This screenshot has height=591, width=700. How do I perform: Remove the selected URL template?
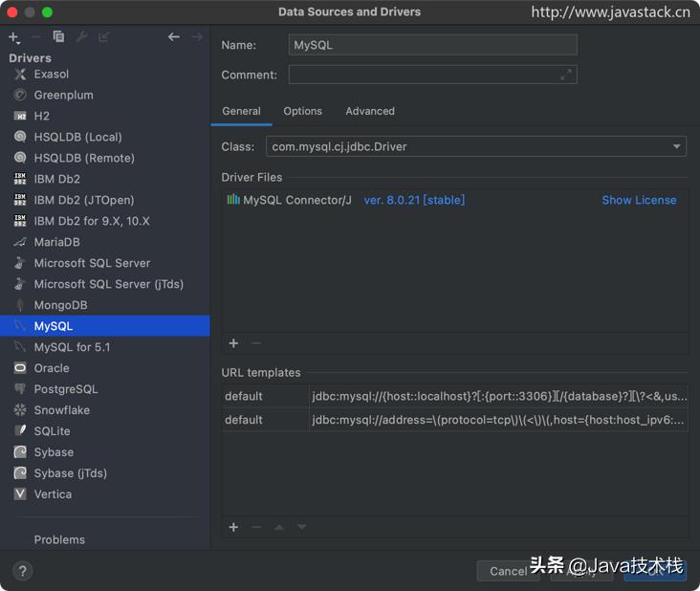256,527
